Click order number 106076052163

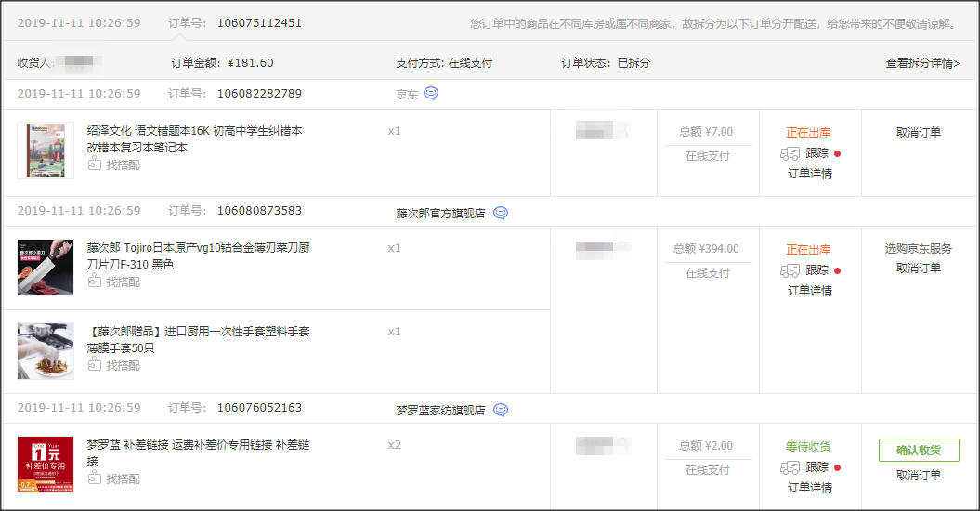(x=259, y=408)
